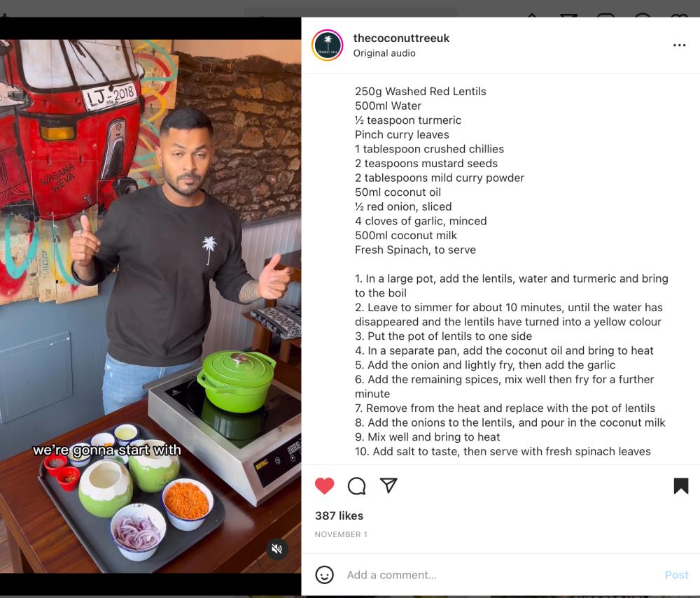
Task: Open comments via the speech bubble icon
Action: (x=356, y=486)
